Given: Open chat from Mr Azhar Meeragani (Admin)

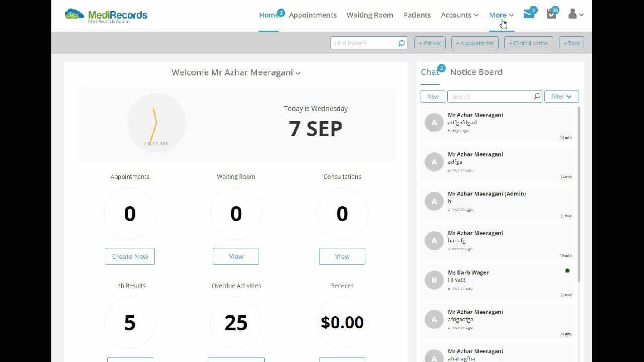Looking at the screenshot, I should [x=497, y=203].
